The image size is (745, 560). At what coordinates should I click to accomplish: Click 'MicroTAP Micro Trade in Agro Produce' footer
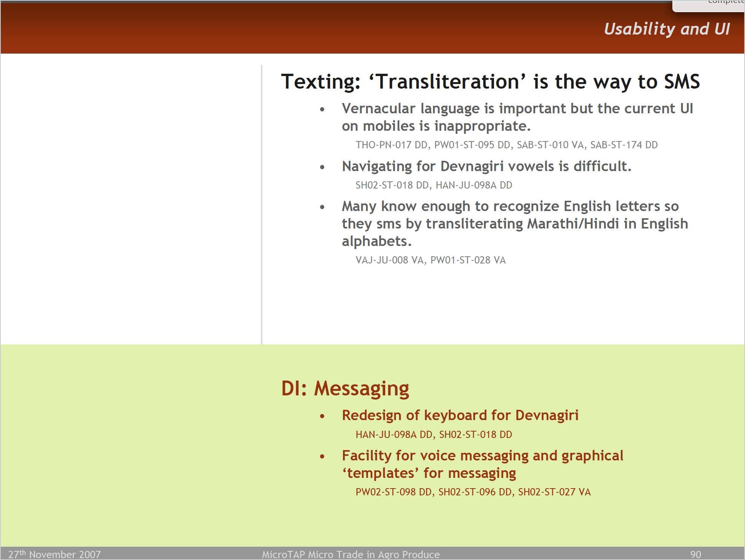coord(350,554)
